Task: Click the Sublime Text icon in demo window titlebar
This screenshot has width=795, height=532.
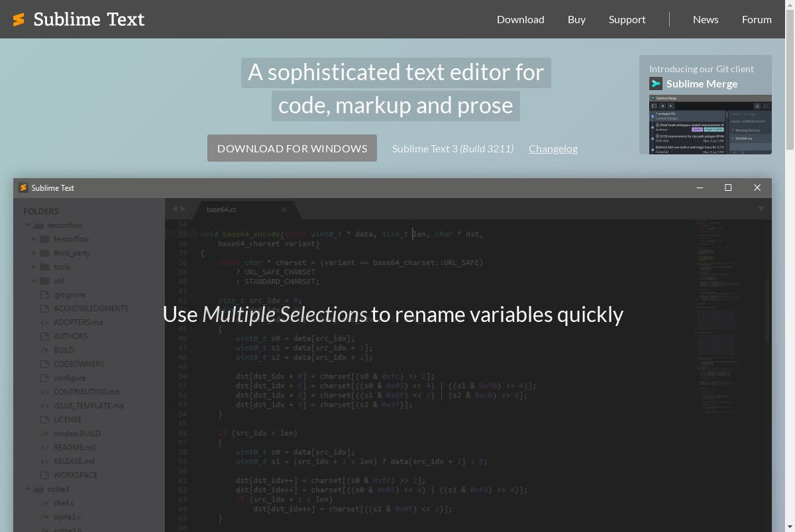Action: click(23, 187)
